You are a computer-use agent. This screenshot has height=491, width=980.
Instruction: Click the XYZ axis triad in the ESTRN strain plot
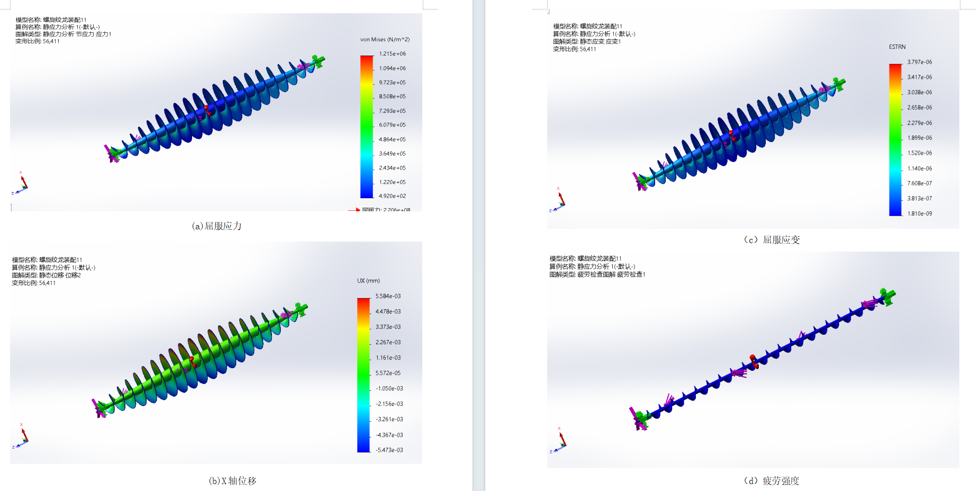click(x=557, y=200)
